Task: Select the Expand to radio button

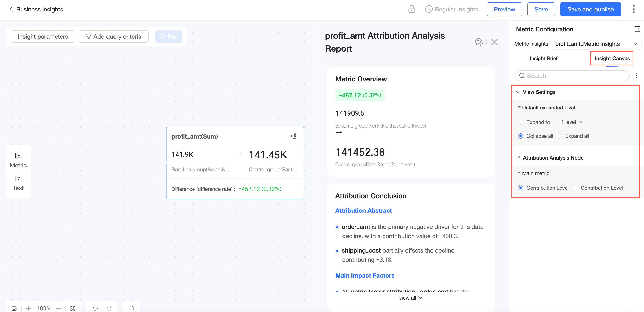Action: [x=521, y=122]
